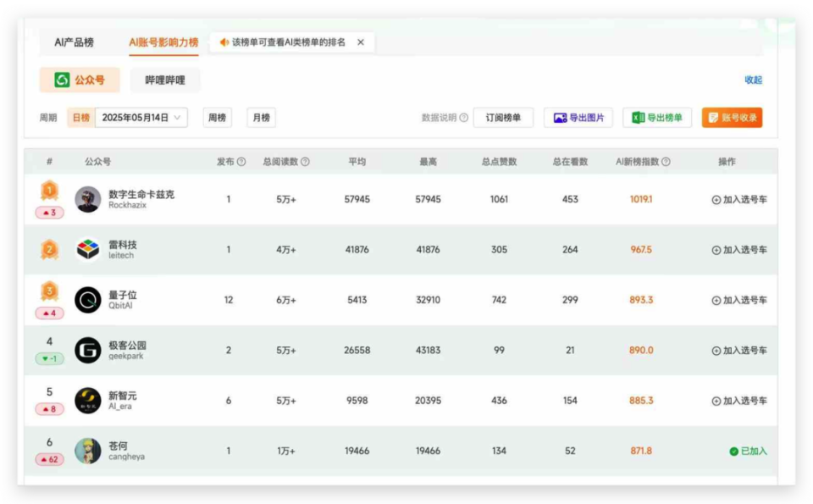
Task: Click the 订阅榜单 button
Action: (503, 118)
